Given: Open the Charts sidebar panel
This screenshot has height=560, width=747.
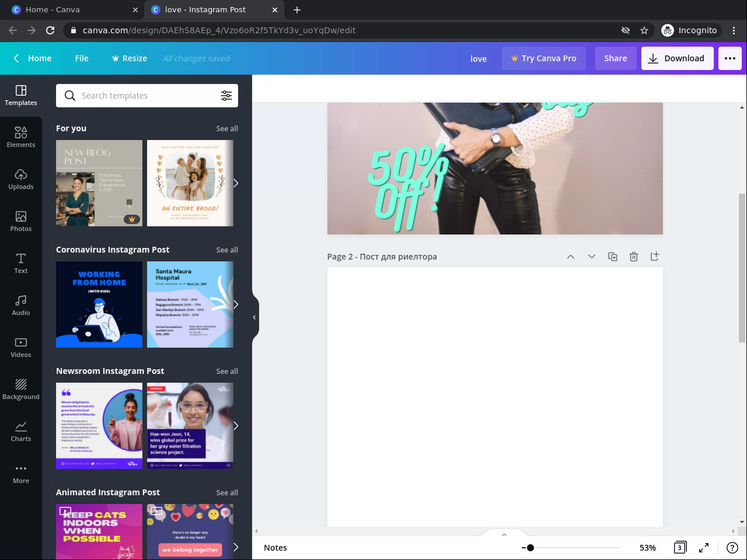Looking at the screenshot, I should point(21,431).
